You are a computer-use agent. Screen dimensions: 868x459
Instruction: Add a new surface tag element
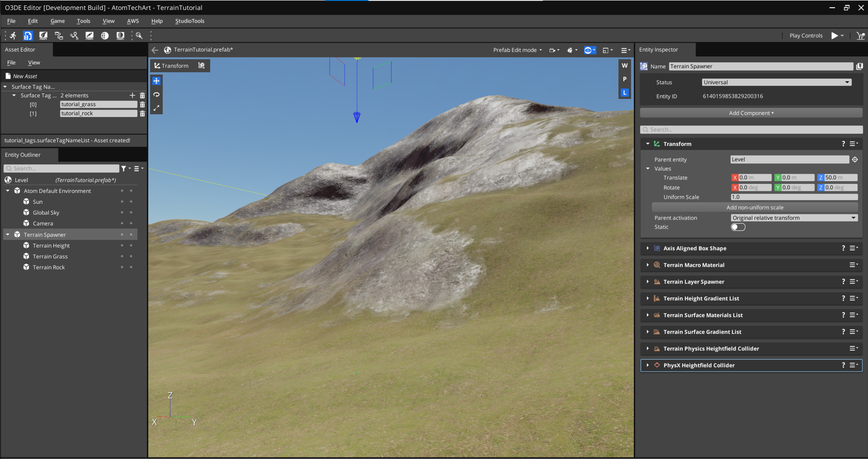tap(132, 95)
